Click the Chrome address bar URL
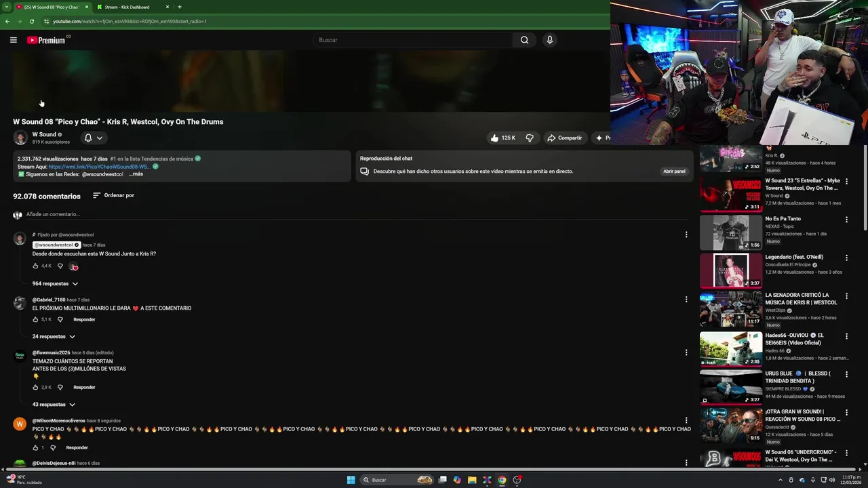The image size is (868, 488). tap(130, 21)
